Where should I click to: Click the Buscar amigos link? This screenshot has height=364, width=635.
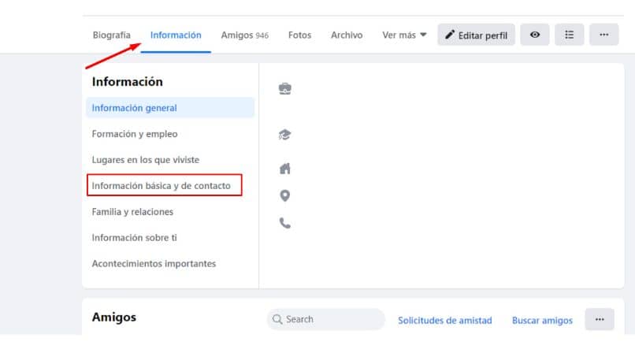pyautogui.click(x=542, y=320)
